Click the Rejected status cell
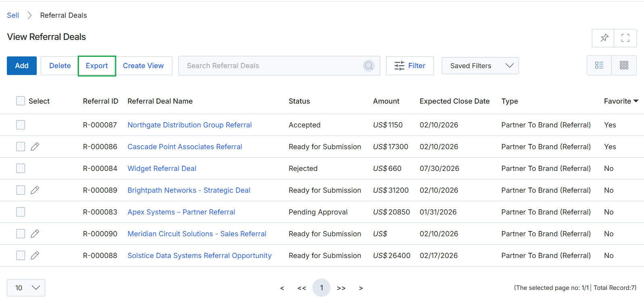Image resolution: width=644 pixels, height=306 pixels. coord(303,169)
